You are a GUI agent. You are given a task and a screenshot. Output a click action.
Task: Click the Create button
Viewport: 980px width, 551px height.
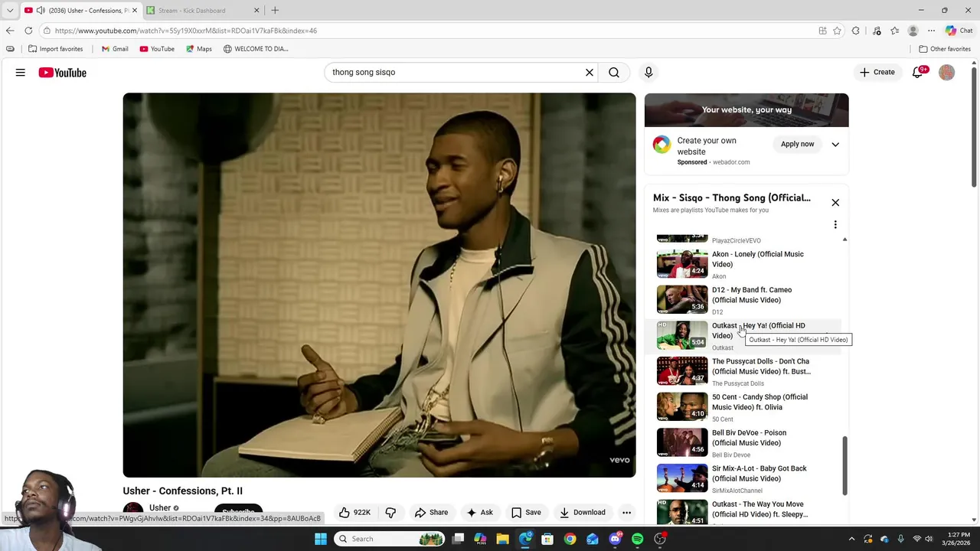click(877, 73)
